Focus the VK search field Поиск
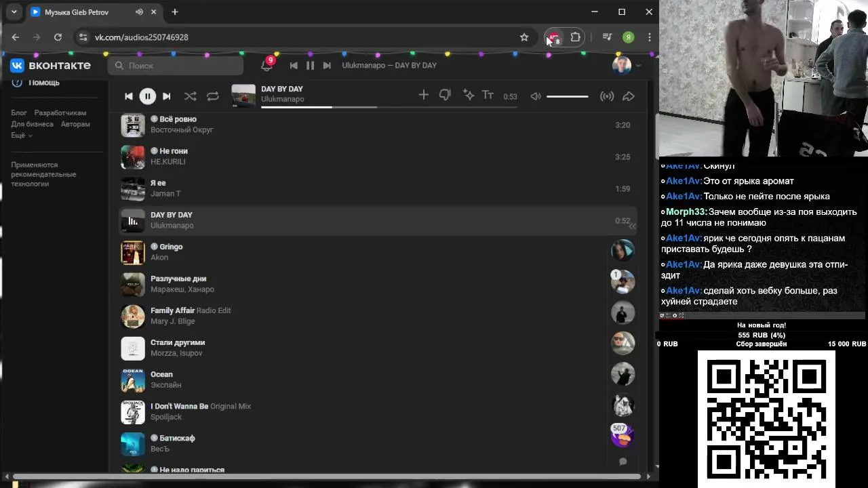This screenshot has height=488, width=868. [x=176, y=65]
